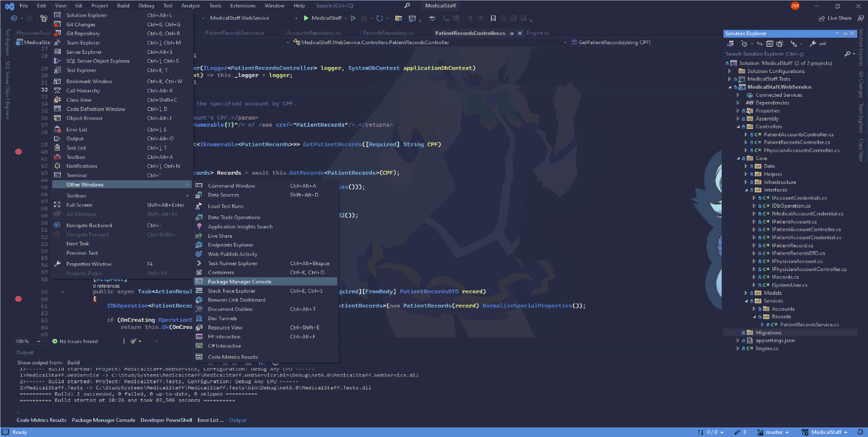This screenshot has height=437, width=868.
Task: Toggle breakpoint on line 40
Action: 19,152
